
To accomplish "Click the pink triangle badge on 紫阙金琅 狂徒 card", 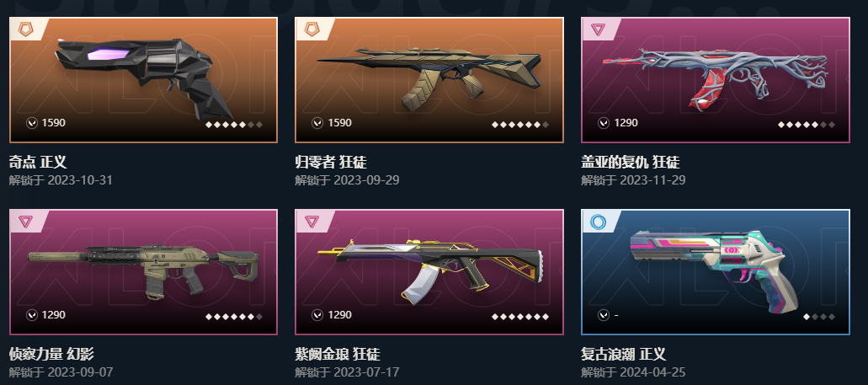I will coord(312,222).
